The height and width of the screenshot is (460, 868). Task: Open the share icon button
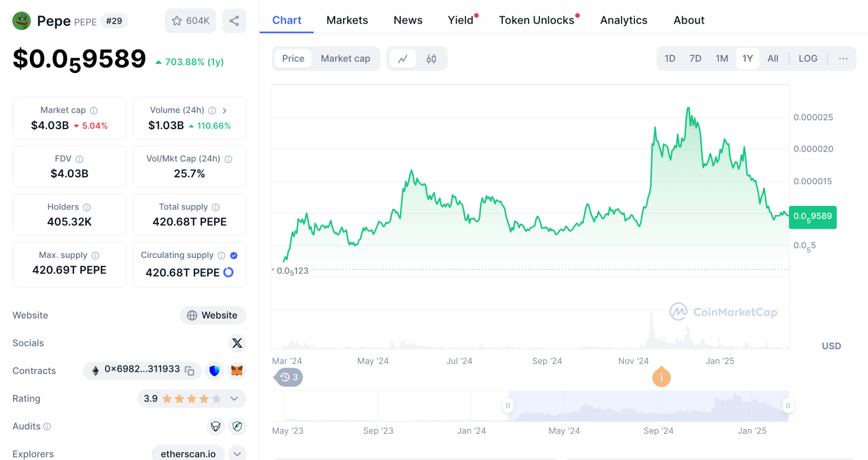[234, 21]
